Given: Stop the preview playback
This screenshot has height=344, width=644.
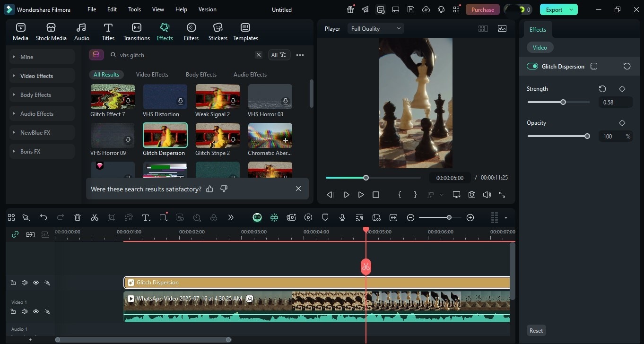Looking at the screenshot, I should [376, 195].
